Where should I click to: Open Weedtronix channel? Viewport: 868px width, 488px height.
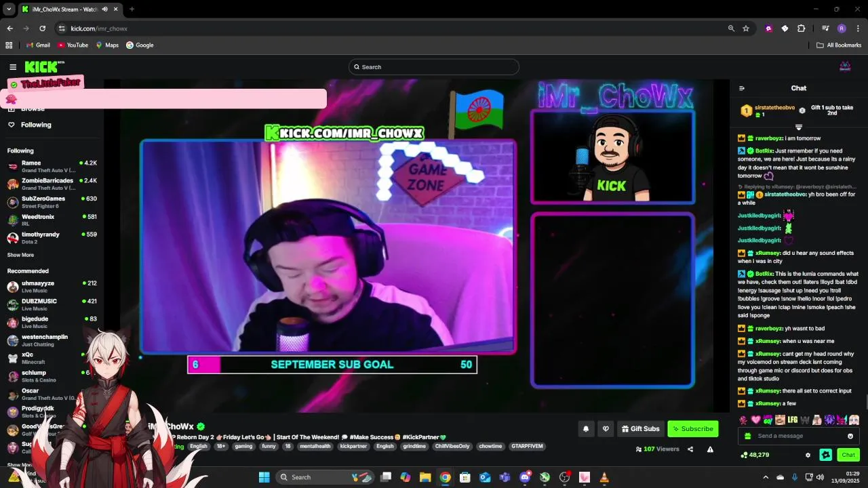coord(52,220)
